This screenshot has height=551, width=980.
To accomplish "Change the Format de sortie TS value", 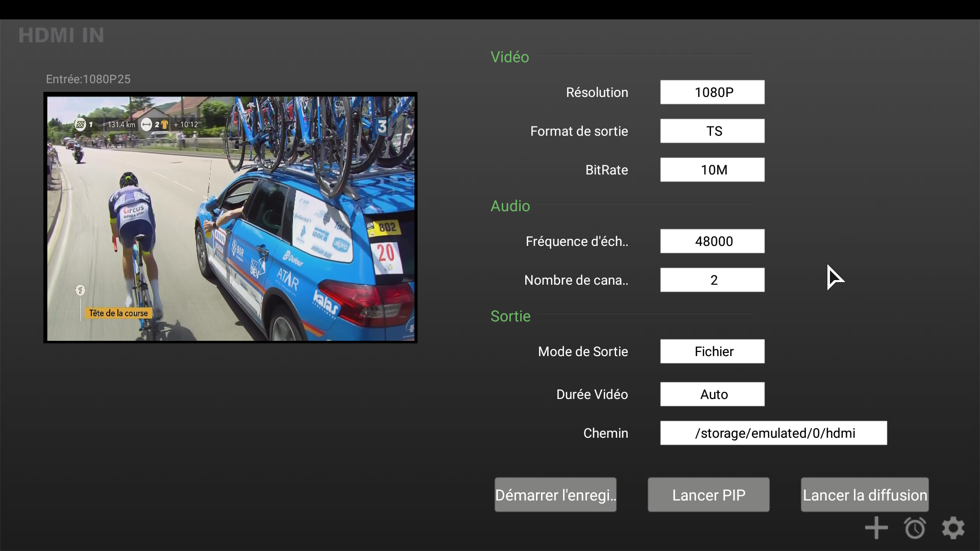I will [712, 131].
